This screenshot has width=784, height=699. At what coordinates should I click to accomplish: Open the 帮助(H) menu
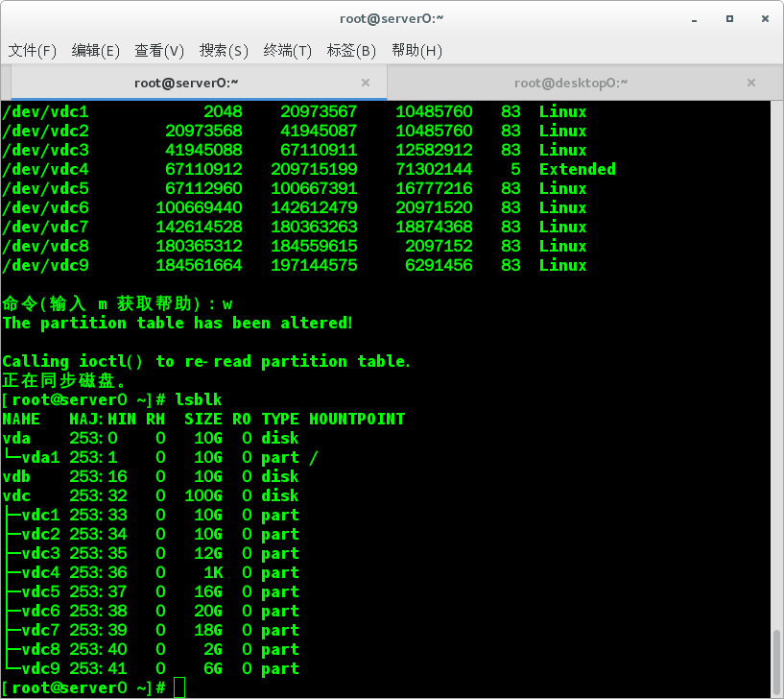pos(416,51)
